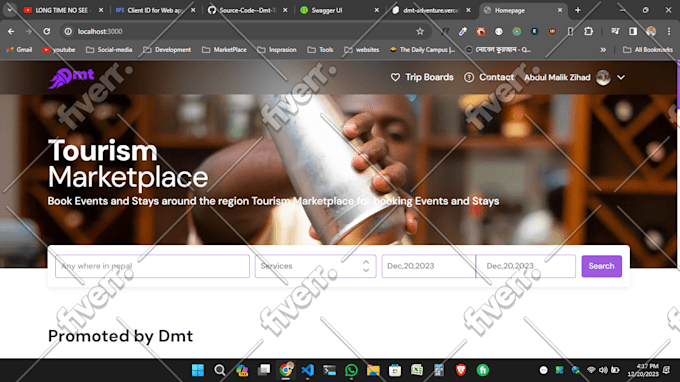Image resolution: width=680 pixels, height=382 pixels.
Task: Click the purple Search button
Action: tap(602, 266)
